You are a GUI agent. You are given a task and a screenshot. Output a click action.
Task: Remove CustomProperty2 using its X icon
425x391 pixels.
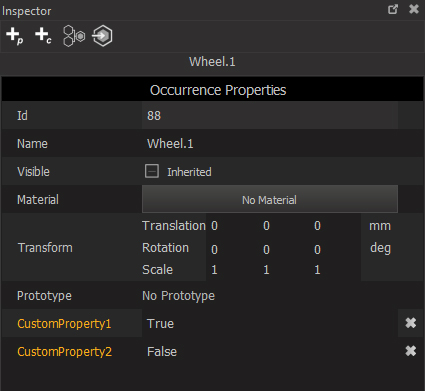tap(411, 351)
